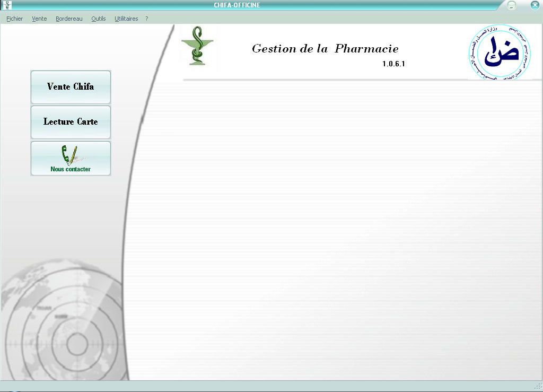Click the Lecture Carte button
The width and height of the screenshot is (543, 392).
click(x=71, y=122)
